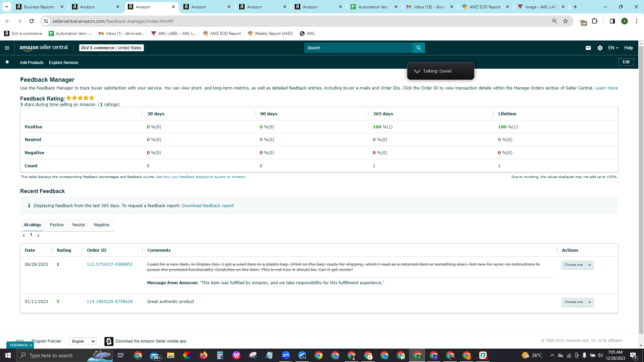The image size is (644, 362).
Task: Click the Edit button in navigation bar
Action: (x=626, y=62)
